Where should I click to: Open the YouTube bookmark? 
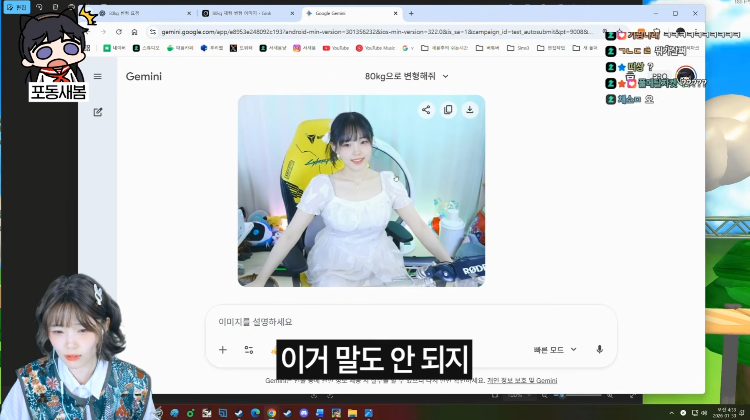336,48
